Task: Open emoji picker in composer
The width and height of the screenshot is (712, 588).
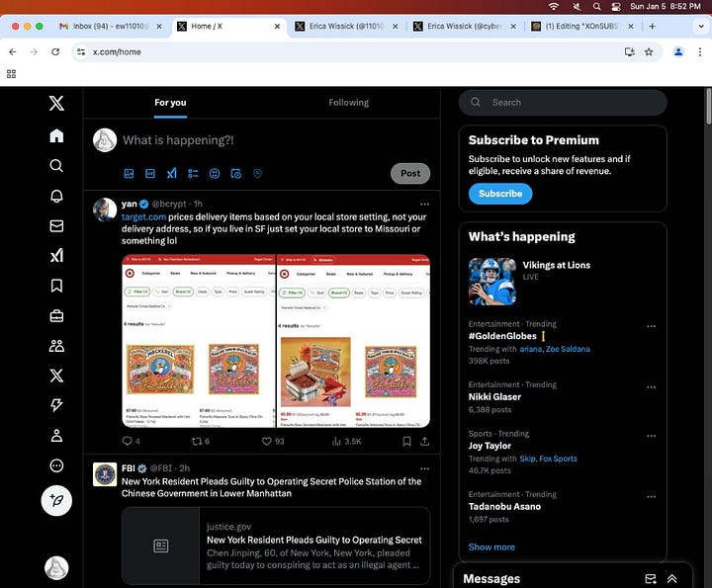Action: [x=215, y=173]
